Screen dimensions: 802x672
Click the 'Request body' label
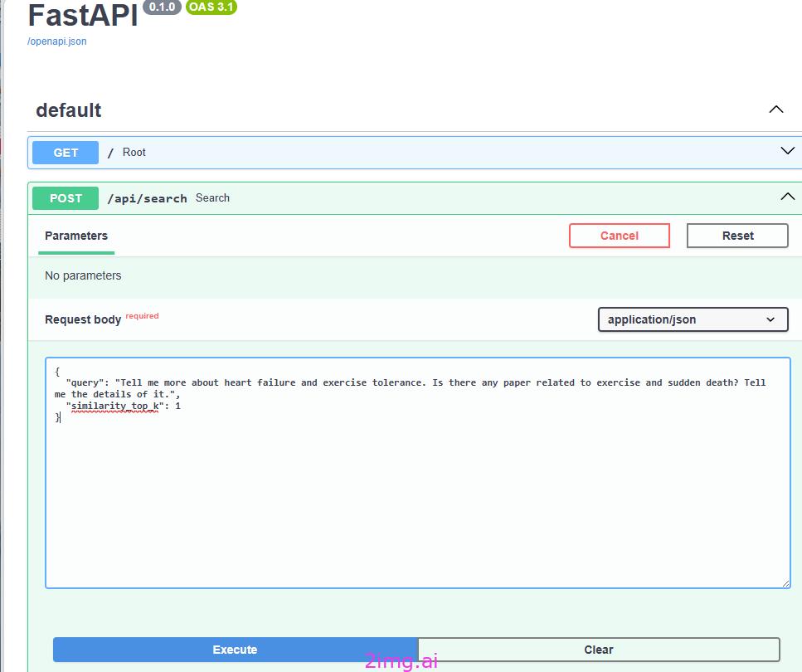[83, 319]
